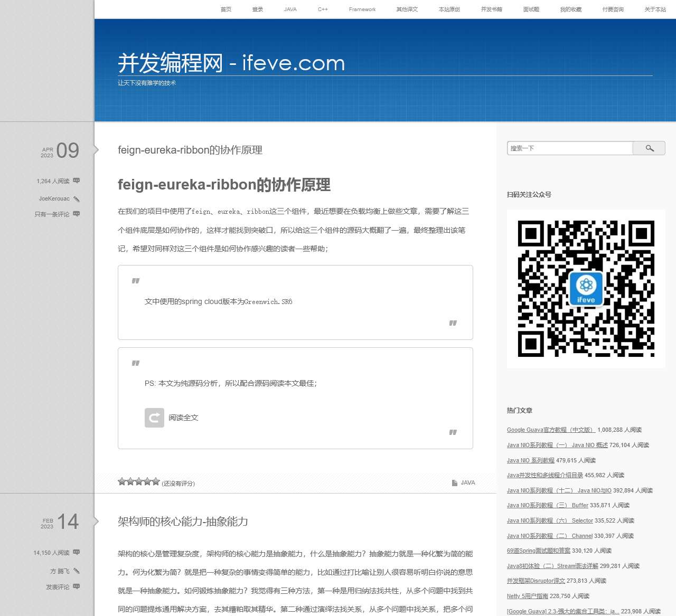676x616 pixels.
Task: Click pencil icon next to 方 腾飞
Action: (x=77, y=571)
